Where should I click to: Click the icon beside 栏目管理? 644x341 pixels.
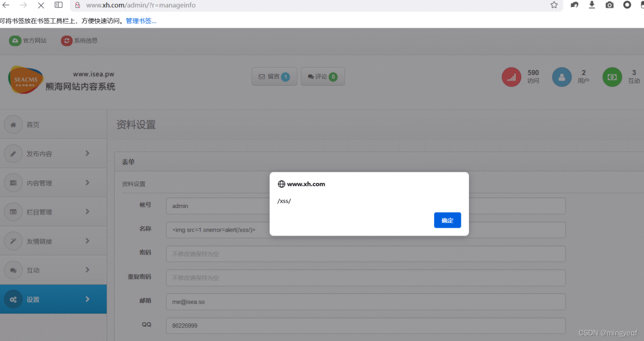(x=13, y=212)
